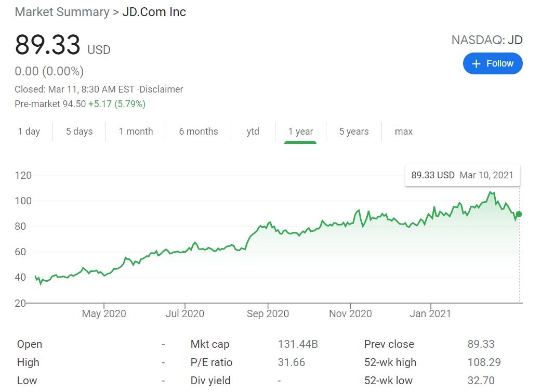The height and width of the screenshot is (392, 541).
Task: Select the 5 days time range
Action: 79,132
